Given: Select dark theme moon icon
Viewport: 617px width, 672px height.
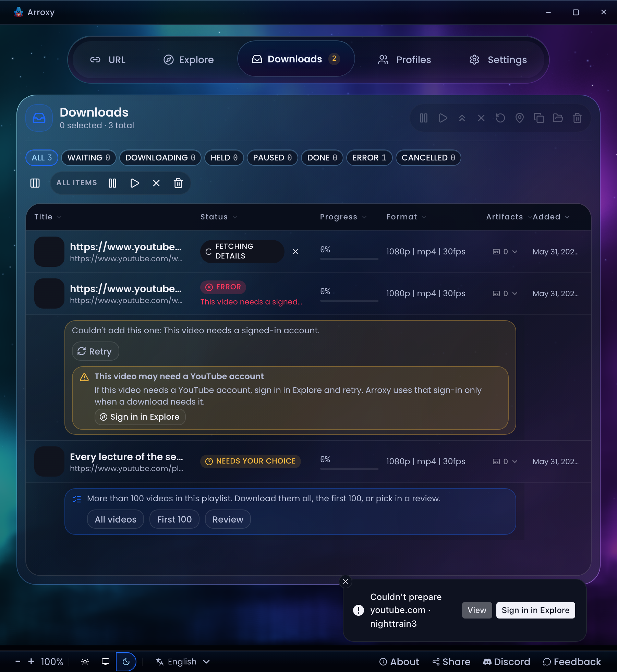Looking at the screenshot, I should (126, 662).
